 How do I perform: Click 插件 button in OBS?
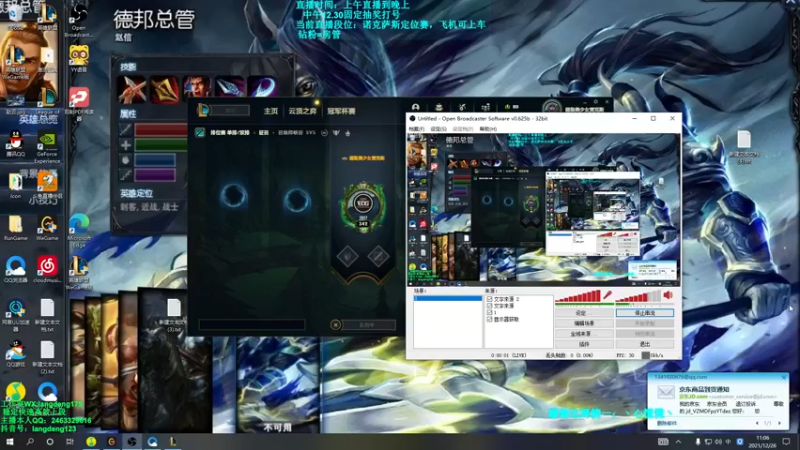(x=584, y=344)
